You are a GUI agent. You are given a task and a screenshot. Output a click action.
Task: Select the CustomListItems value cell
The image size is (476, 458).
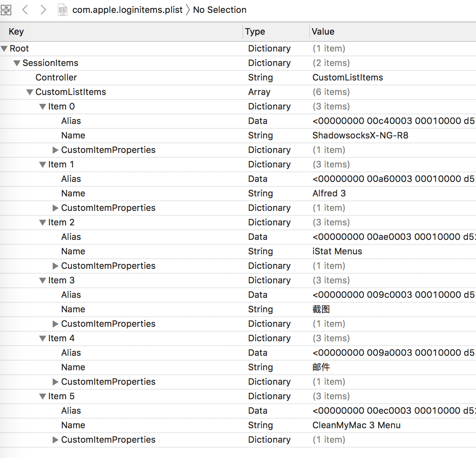[348, 78]
